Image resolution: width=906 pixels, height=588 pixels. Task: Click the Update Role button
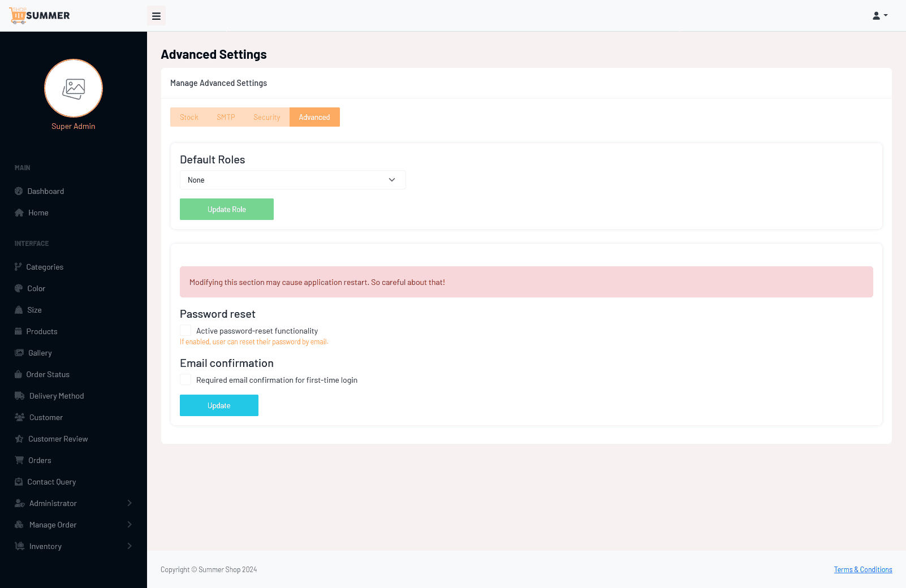227,209
